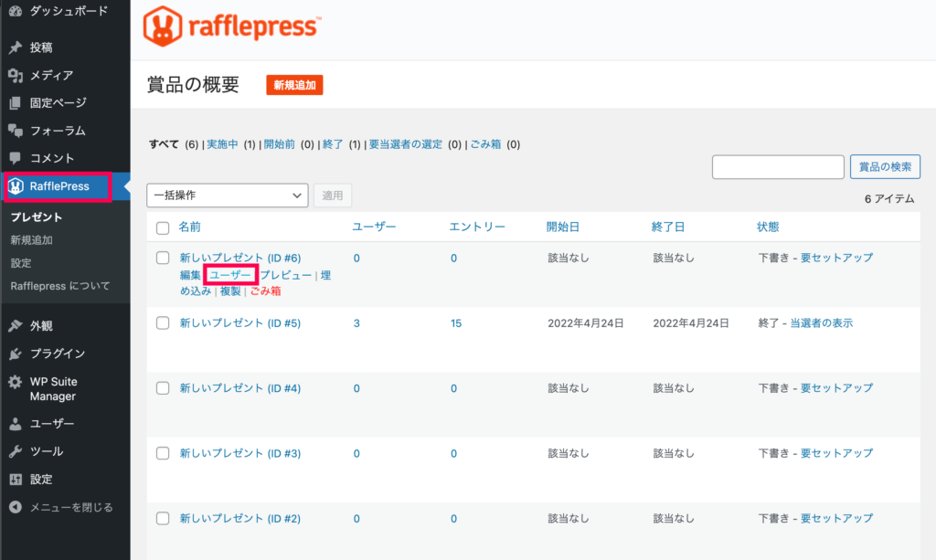This screenshot has width=936, height=560.
Task: Sort by ユーザー column header
Action: pyautogui.click(x=374, y=227)
